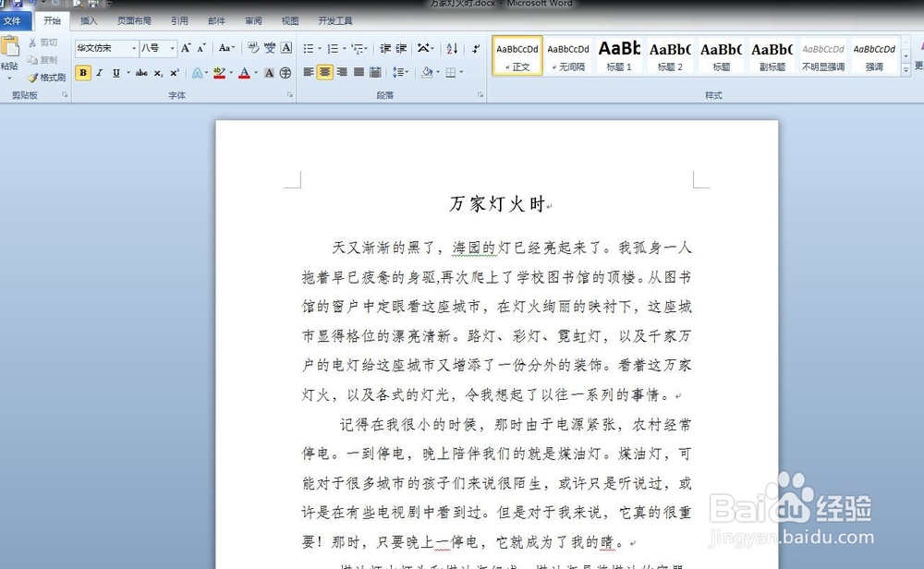
Task: Click the Text Highlight Color marker icon
Action: pyautogui.click(x=219, y=73)
